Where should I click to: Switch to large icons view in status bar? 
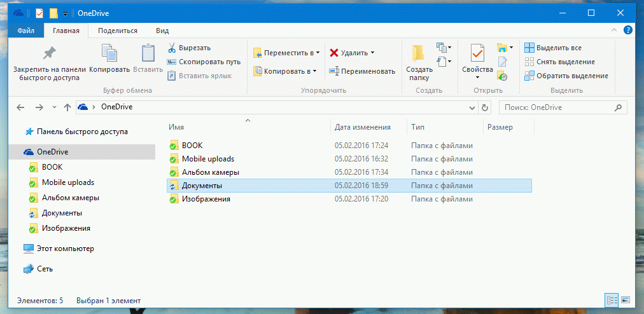[x=626, y=299]
